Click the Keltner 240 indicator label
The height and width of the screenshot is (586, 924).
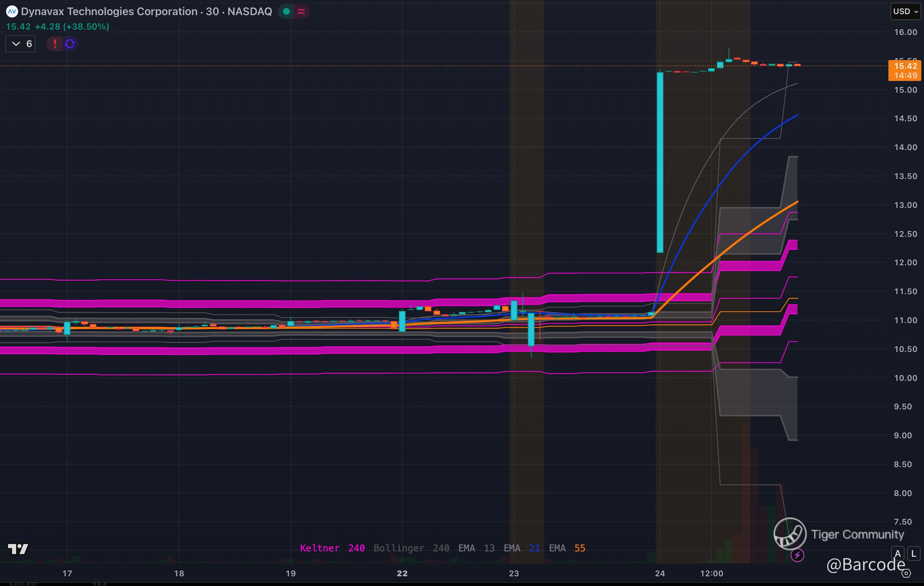click(332, 548)
